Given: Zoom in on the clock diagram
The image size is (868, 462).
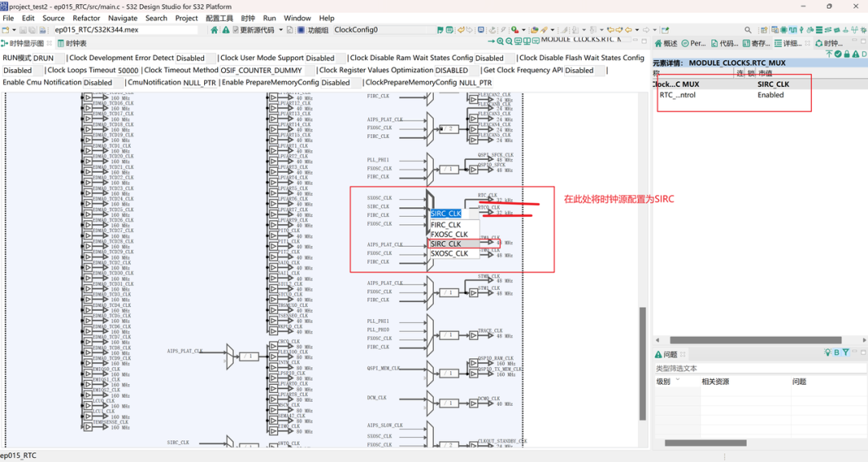Looking at the screenshot, I should (501, 41).
